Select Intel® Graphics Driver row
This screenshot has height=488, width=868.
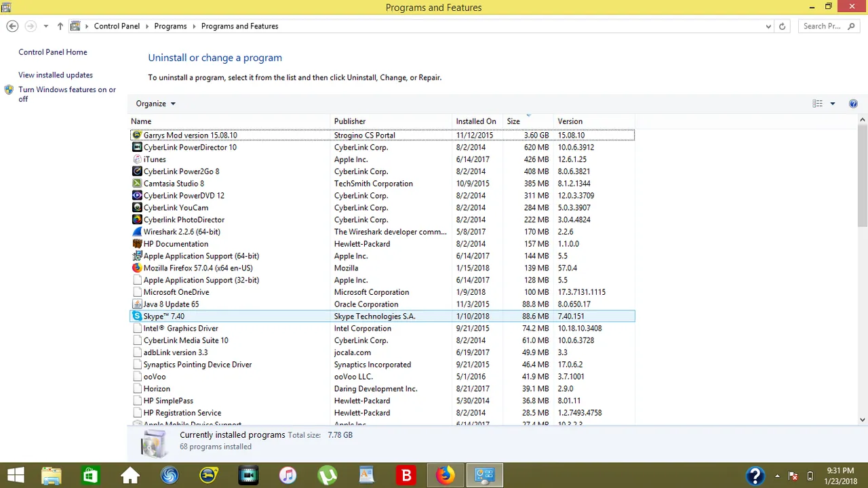pyautogui.click(x=382, y=329)
